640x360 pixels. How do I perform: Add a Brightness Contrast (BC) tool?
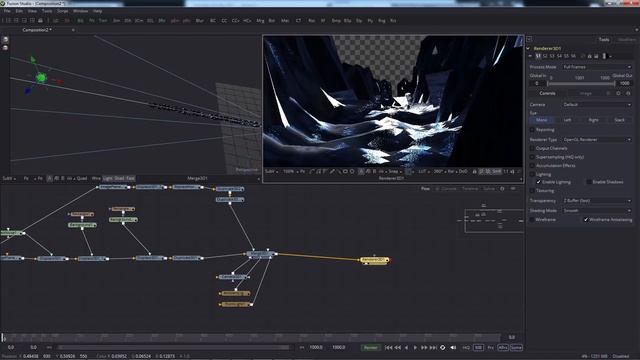tap(213, 20)
